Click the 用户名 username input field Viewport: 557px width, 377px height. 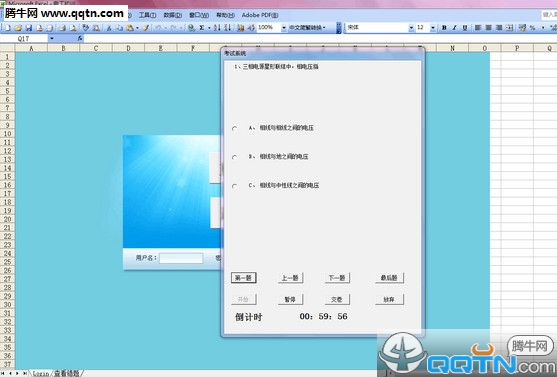click(181, 258)
